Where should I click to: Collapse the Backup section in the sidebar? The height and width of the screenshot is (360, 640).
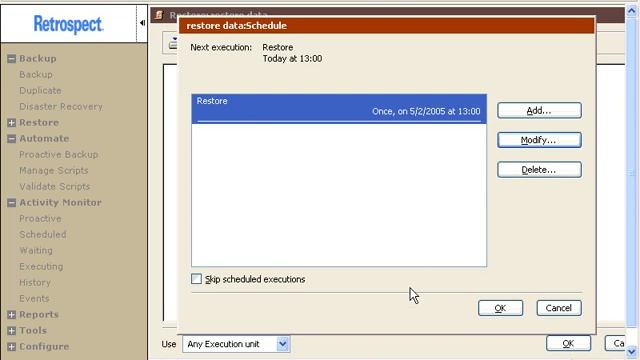point(11,59)
